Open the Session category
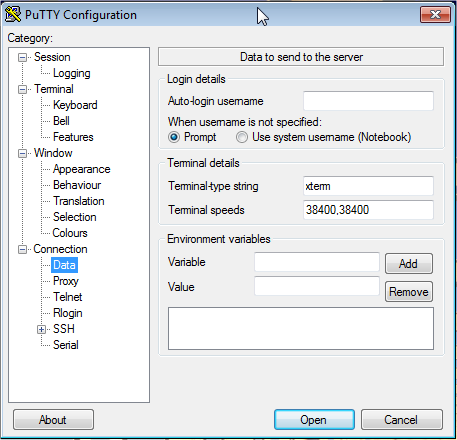Viewport: 457px width, 440px height. click(x=52, y=57)
